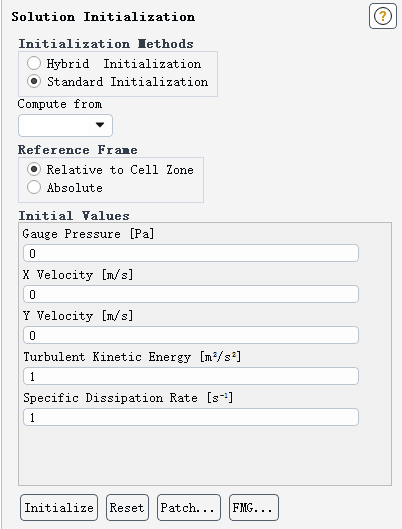Click the Gauge Pressure input field

coord(191,253)
